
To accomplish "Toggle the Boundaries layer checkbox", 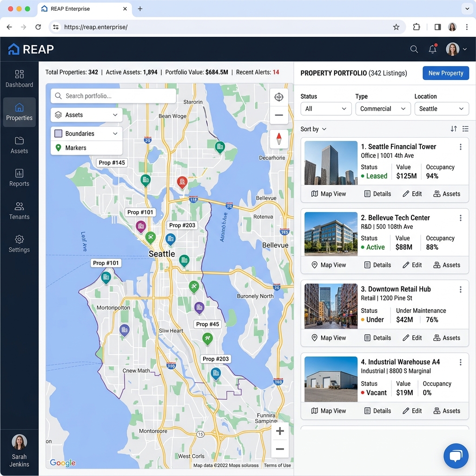I will pos(58,133).
